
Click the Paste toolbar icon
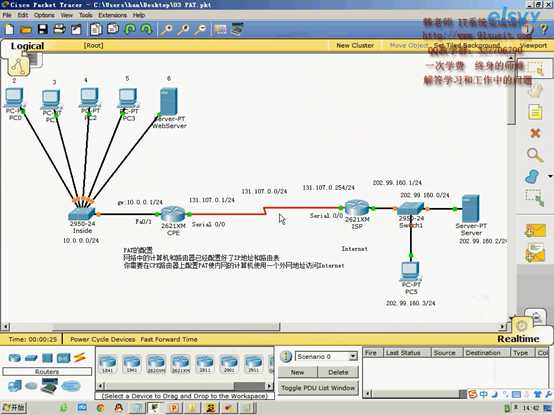pos(113,29)
